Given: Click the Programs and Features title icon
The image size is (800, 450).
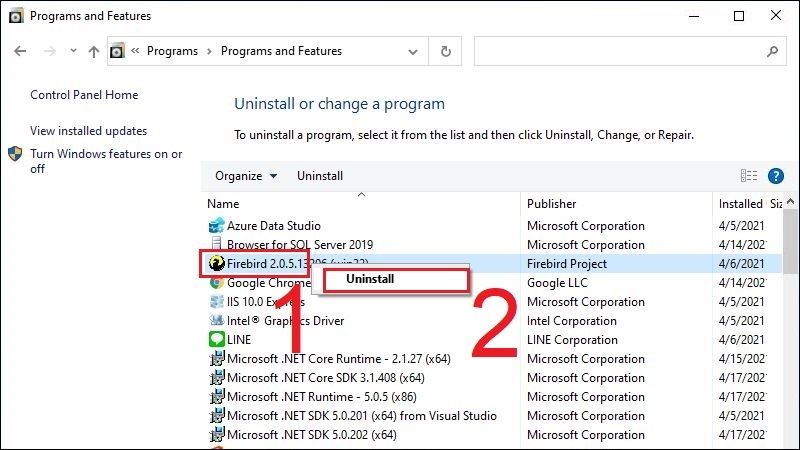Looking at the screenshot, I should coord(16,16).
